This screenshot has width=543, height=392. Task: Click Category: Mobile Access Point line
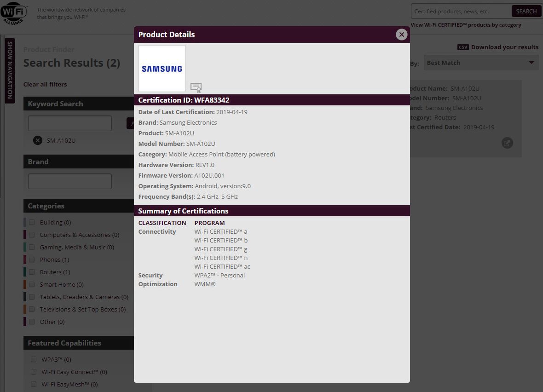click(x=207, y=155)
